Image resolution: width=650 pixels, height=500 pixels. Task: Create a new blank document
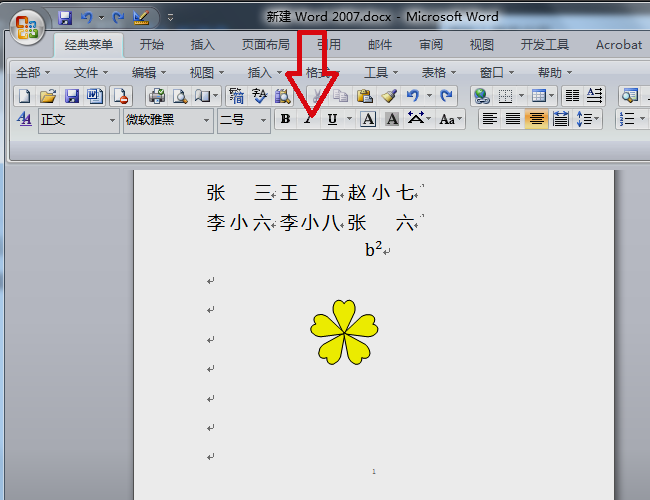tap(24, 96)
